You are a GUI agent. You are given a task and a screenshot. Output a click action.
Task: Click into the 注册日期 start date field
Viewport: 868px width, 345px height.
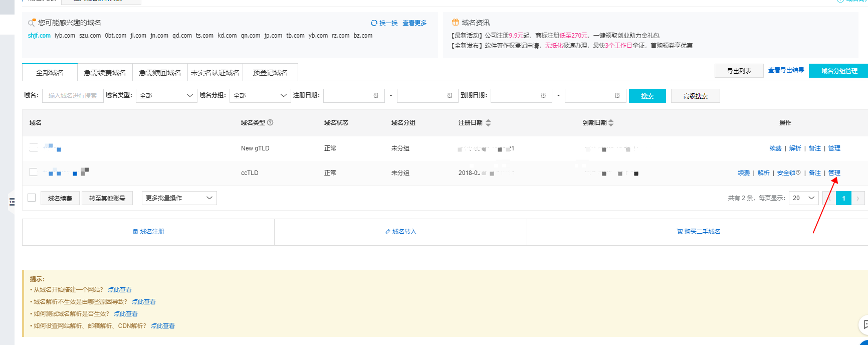pos(354,96)
